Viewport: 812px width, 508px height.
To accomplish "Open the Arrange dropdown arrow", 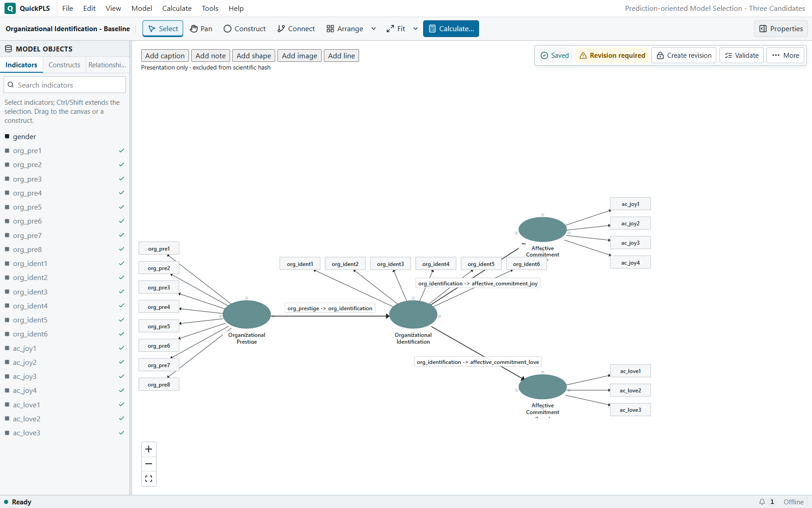I will click(x=374, y=28).
